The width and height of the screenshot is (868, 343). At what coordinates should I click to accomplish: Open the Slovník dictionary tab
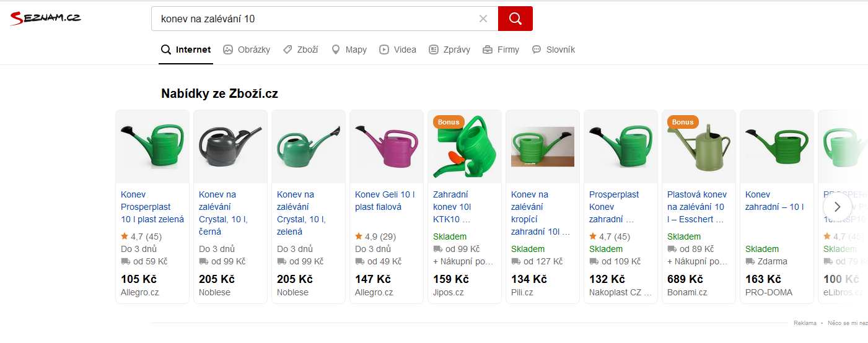tap(553, 50)
